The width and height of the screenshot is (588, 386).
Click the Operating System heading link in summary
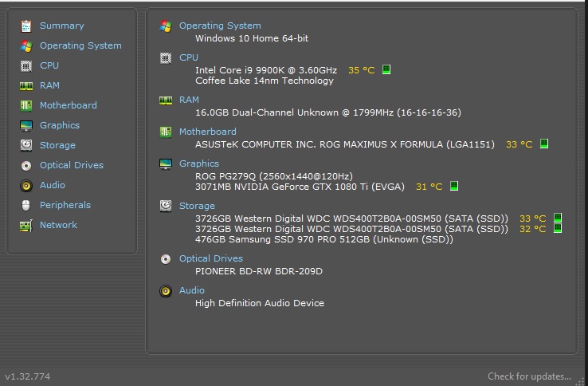pos(220,26)
